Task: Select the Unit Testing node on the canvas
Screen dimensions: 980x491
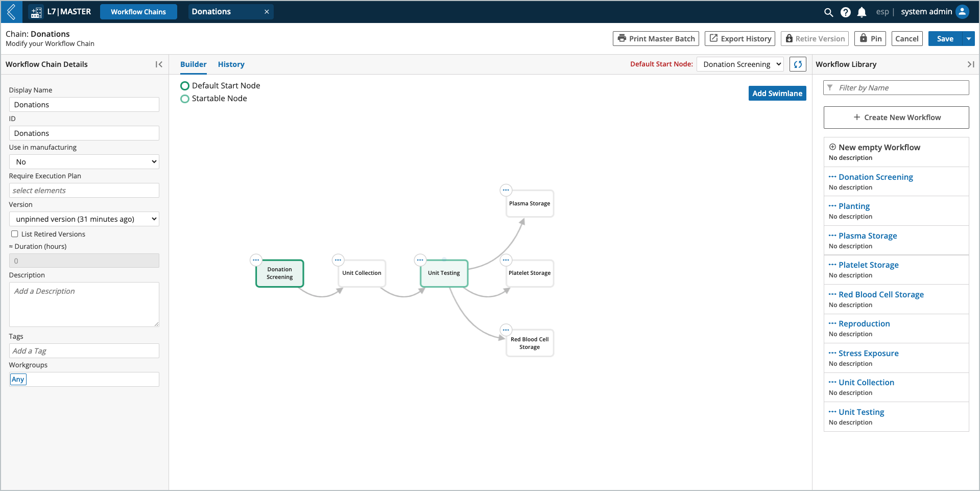Action: pyautogui.click(x=444, y=274)
